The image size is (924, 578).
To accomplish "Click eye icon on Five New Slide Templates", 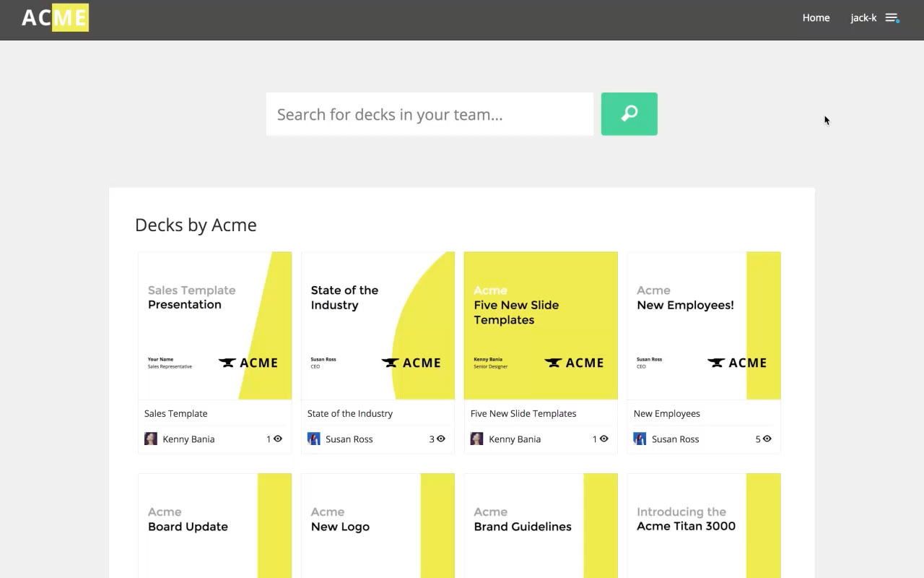I will [604, 439].
